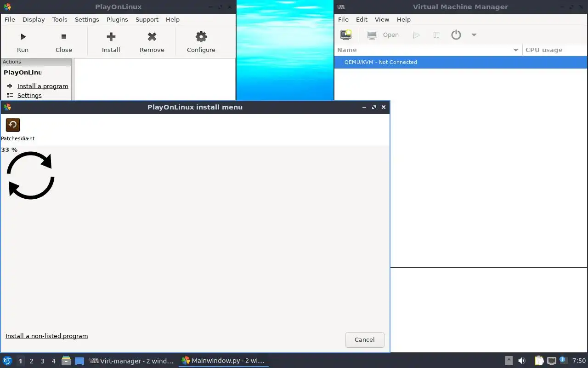Click the Open console button in Virtual Machine Manager
Image resolution: width=588 pixels, height=368 pixels.
(x=383, y=35)
